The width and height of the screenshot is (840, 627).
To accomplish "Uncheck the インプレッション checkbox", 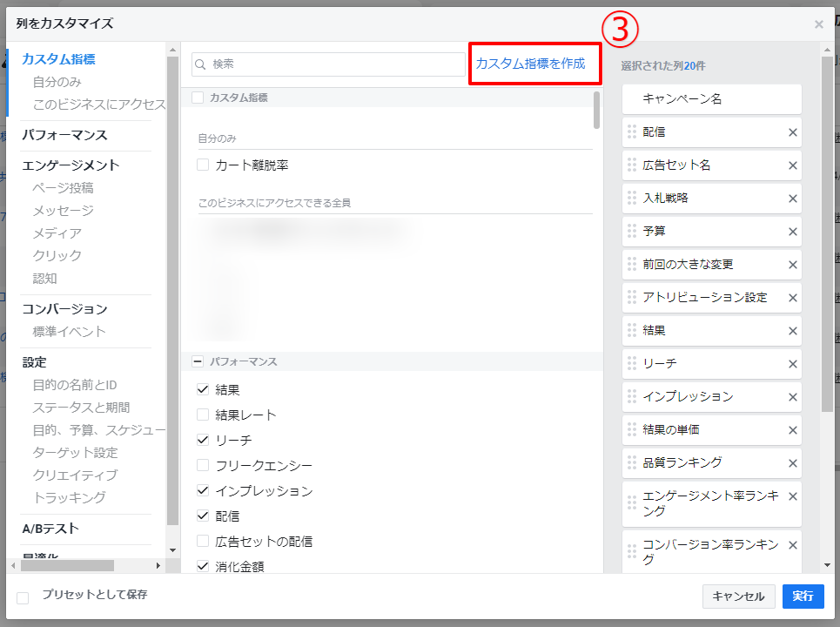I will pyautogui.click(x=203, y=491).
